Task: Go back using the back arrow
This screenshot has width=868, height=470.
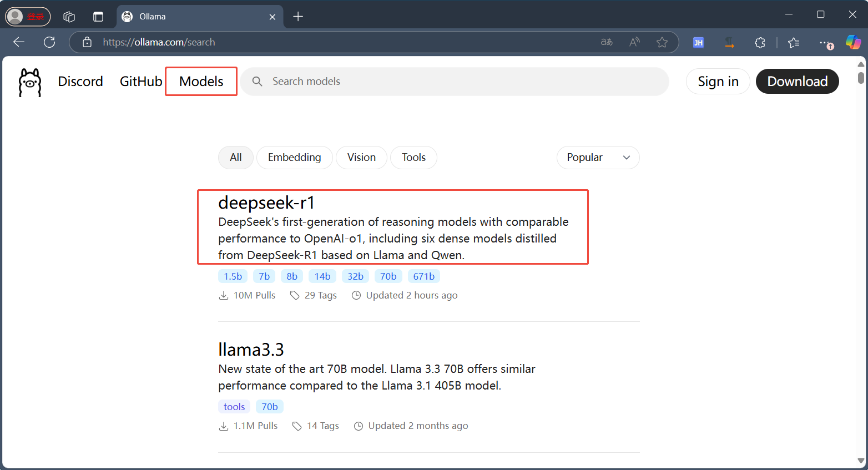Action: (x=19, y=42)
